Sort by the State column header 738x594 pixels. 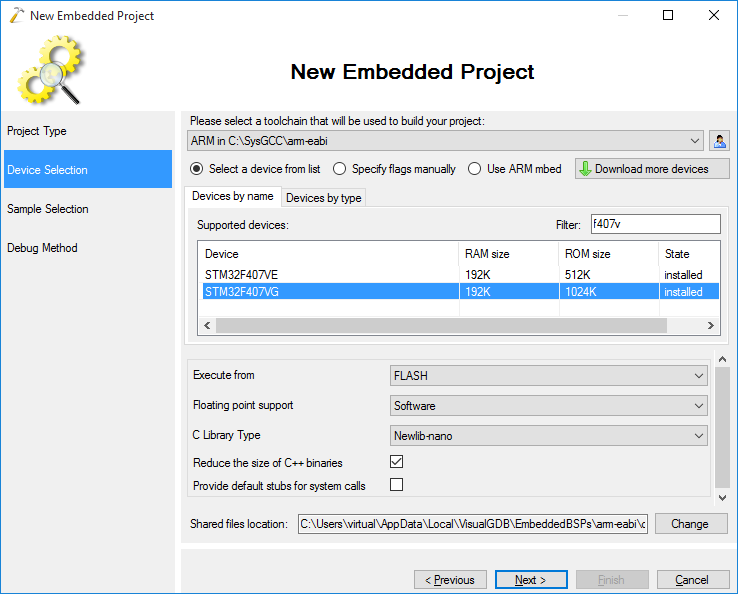pos(689,254)
